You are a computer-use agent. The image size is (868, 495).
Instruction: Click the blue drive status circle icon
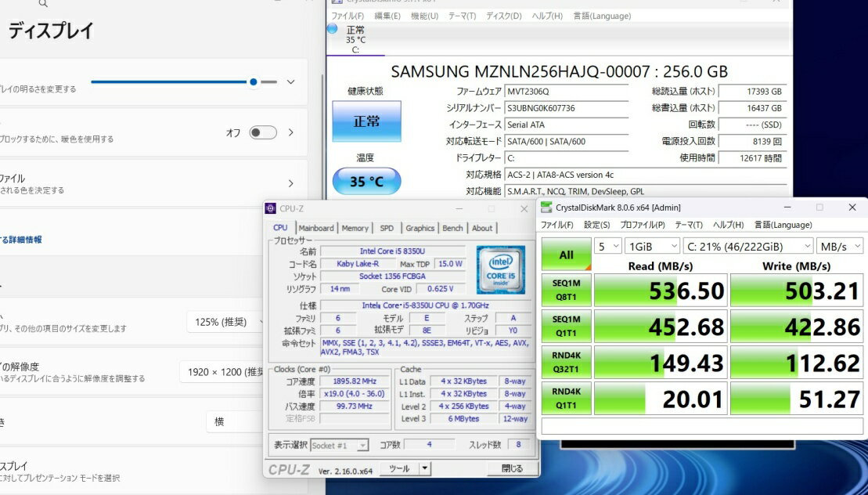pyautogui.click(x=332, y=29)
